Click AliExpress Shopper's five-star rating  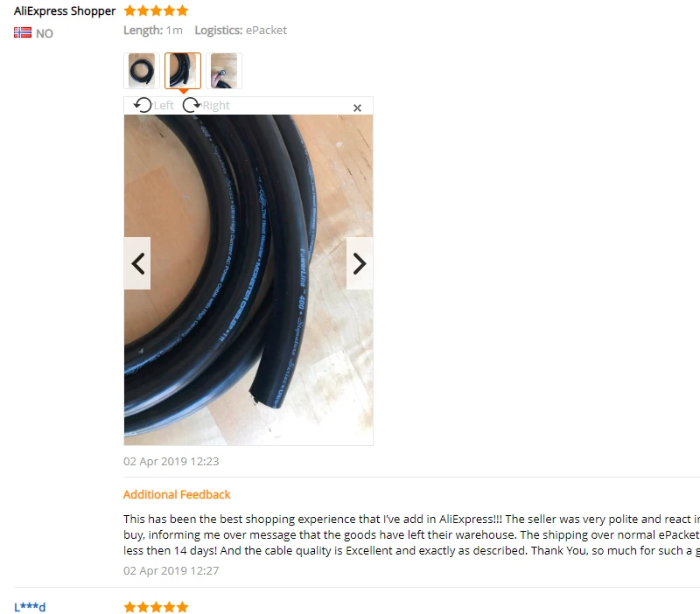[156, 10]
